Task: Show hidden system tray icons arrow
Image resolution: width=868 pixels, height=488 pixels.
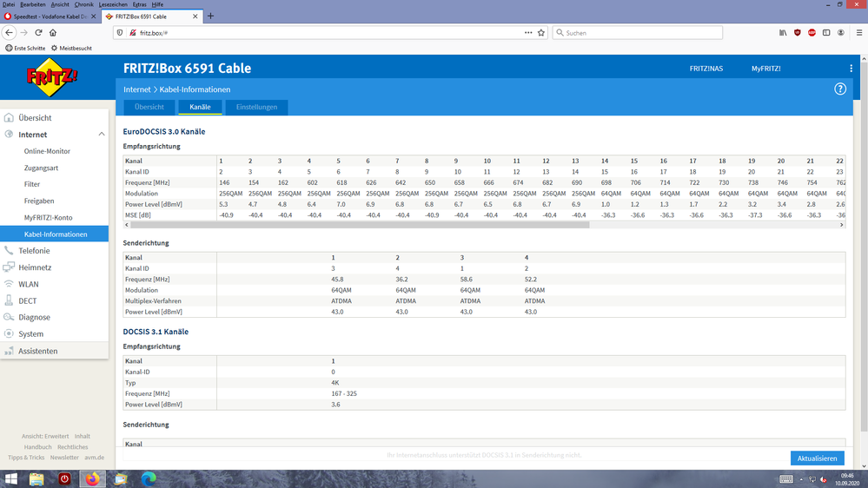Action: pyautogui.click(x=800, y=479)
